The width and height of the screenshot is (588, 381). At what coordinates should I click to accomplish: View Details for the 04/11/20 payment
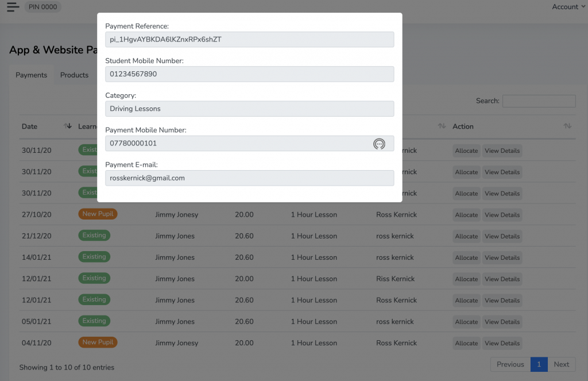(502, 343)
